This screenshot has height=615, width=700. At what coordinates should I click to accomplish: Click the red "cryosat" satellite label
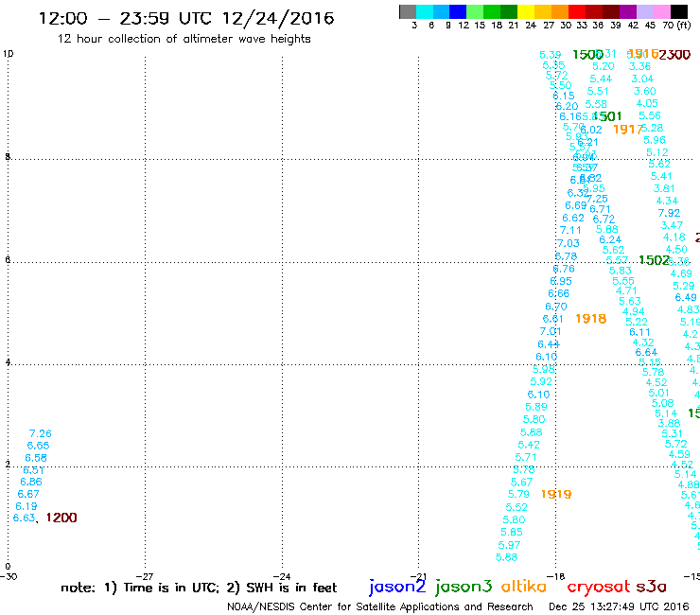pyautogui.click(x=598, y=586)
